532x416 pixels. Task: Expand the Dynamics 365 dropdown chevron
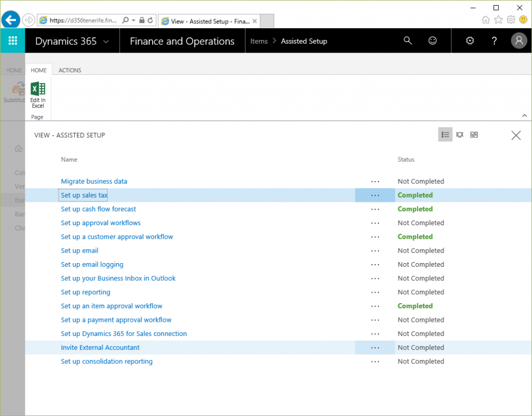(107, 42)
